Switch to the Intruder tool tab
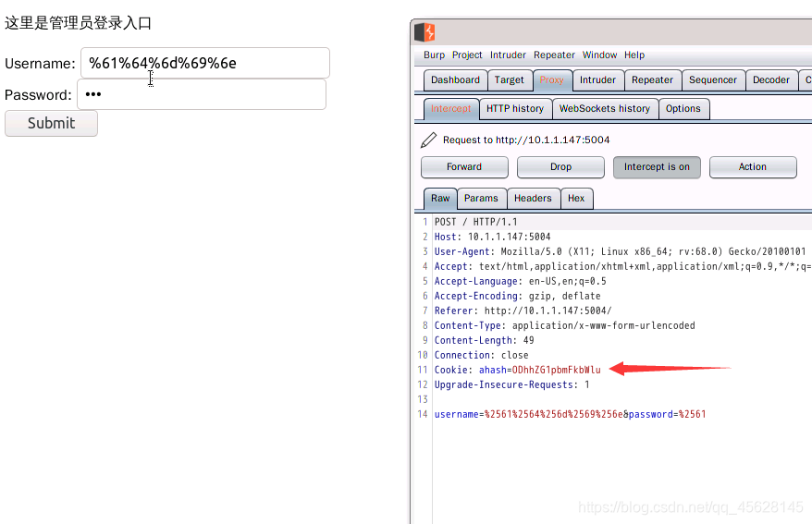 coord(597,80)
